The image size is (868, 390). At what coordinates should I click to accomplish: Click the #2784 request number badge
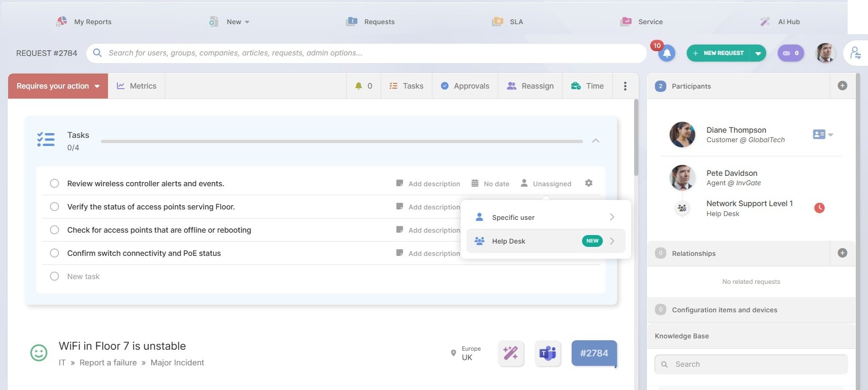coord(594,353)
